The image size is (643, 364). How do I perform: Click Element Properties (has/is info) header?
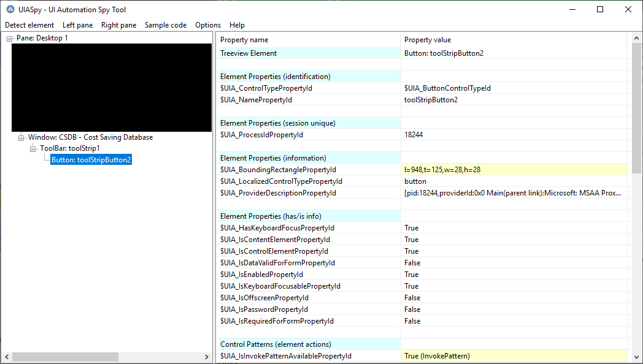(x=422, y=216)
